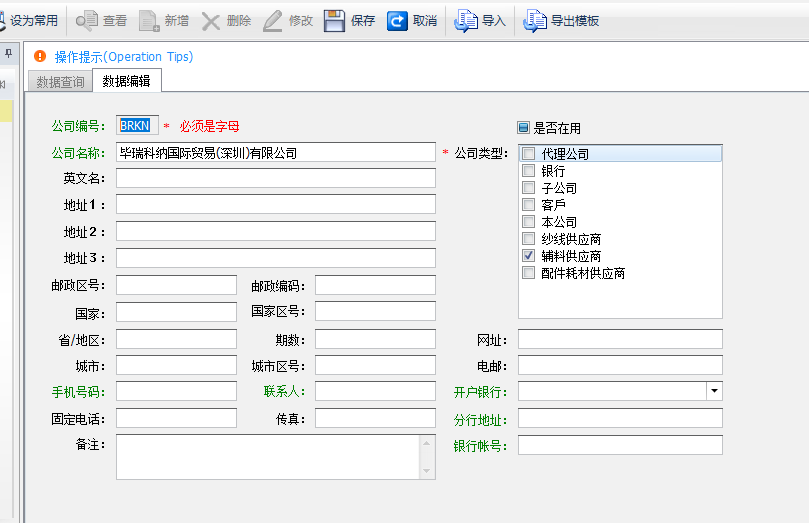Viewport: 809px width, 523px height.
Task: Click the 新增 new document icon
Action: [x=149, y=21]
